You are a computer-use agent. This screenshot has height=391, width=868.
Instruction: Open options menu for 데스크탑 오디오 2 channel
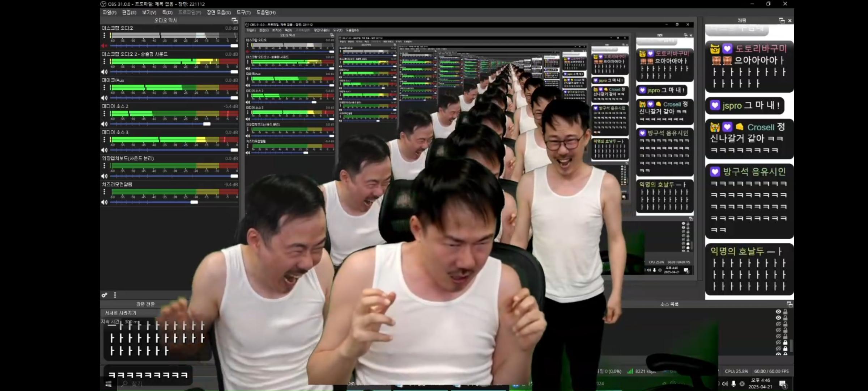[105, 62]
